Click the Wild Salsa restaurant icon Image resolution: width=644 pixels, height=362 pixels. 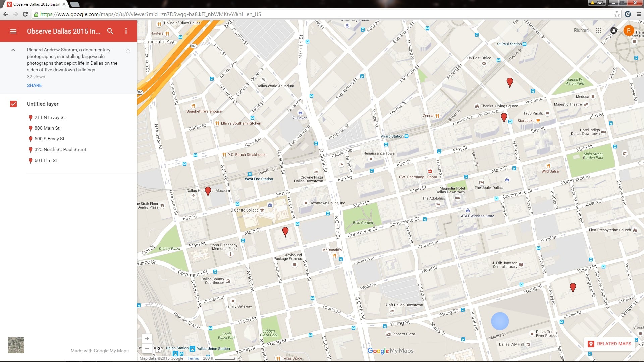coord(548,166)
